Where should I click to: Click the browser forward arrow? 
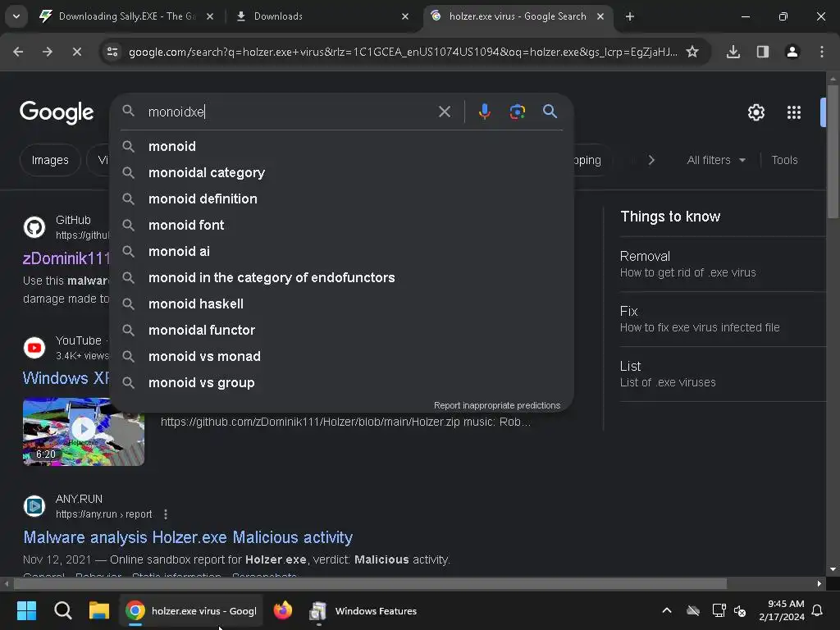point(48,52)
